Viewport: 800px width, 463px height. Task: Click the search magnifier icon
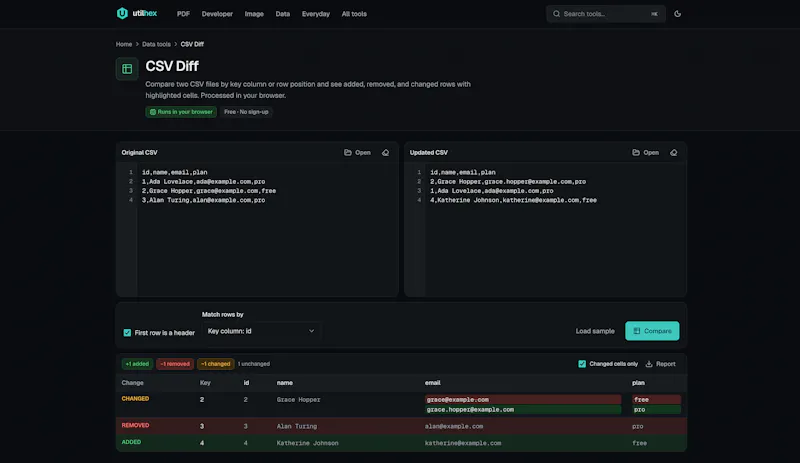click(556, 14)
